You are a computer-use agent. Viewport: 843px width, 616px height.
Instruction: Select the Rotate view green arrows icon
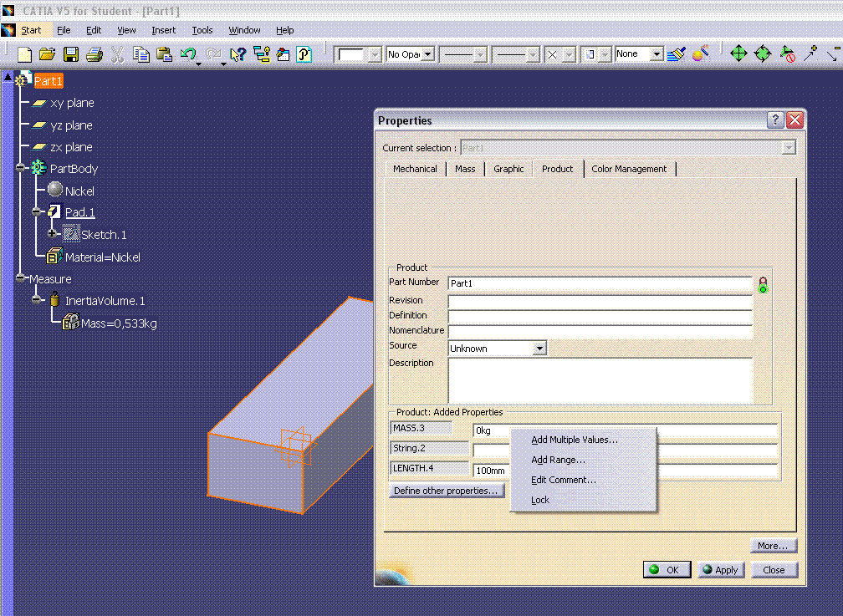click(763, 53)
